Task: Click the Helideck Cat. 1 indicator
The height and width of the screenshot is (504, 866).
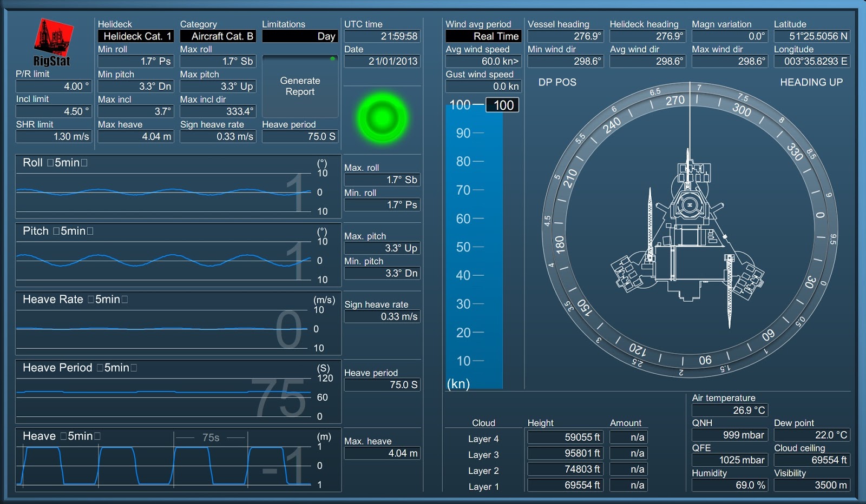Action: 135,36
